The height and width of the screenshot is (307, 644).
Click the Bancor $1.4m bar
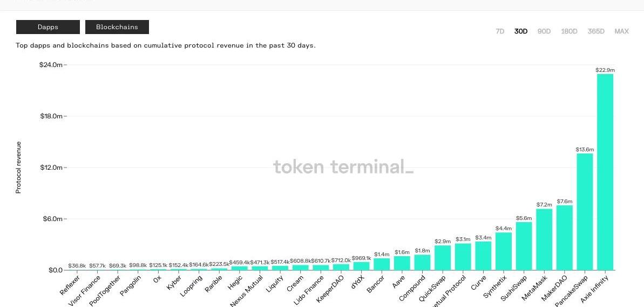point(382,264)
